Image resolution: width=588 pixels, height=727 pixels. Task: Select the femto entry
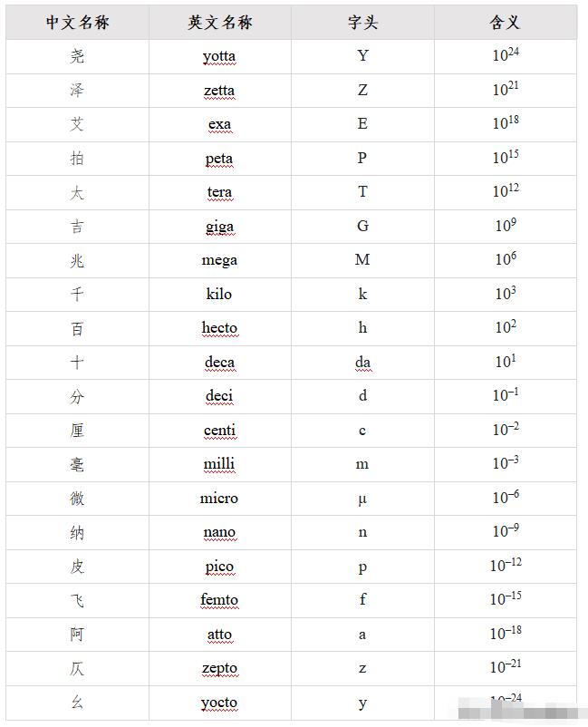click(x=219, y=600)
